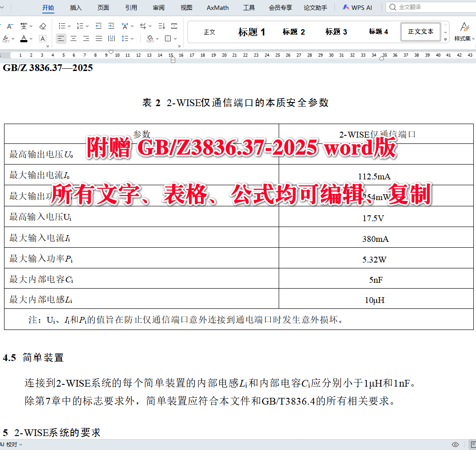Image resolution: width=476 pixels, height=450 pixels.
Task: Apply the 标题 3 style
Action: pos(336,32)
